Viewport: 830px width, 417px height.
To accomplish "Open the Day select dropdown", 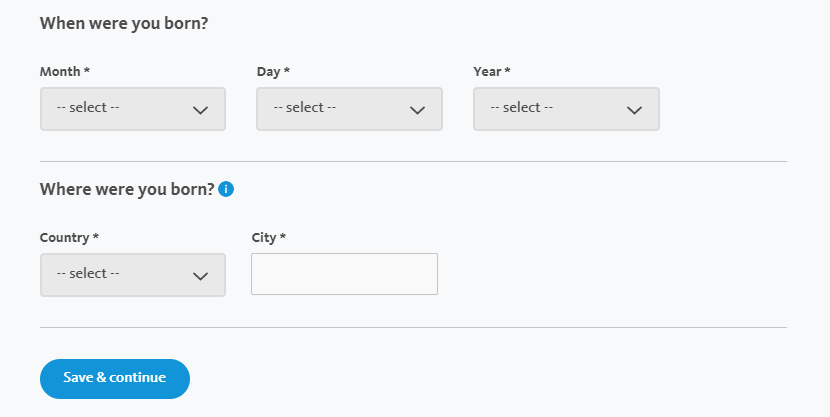I will click(x=349, y=109).
